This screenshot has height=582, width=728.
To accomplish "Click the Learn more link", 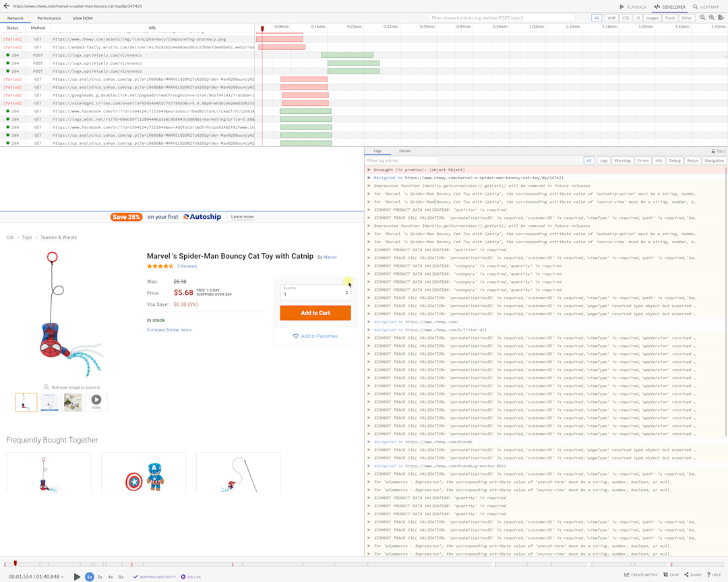I will (243, 217).
